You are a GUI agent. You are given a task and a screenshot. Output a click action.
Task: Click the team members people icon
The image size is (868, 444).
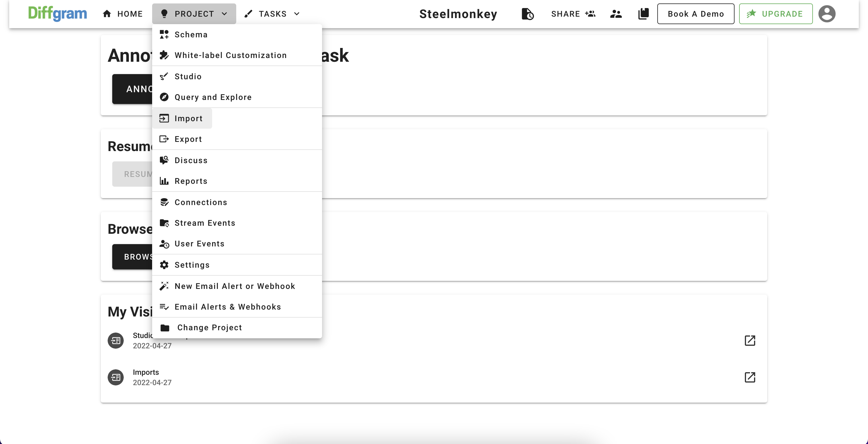[x=616, y=14]
